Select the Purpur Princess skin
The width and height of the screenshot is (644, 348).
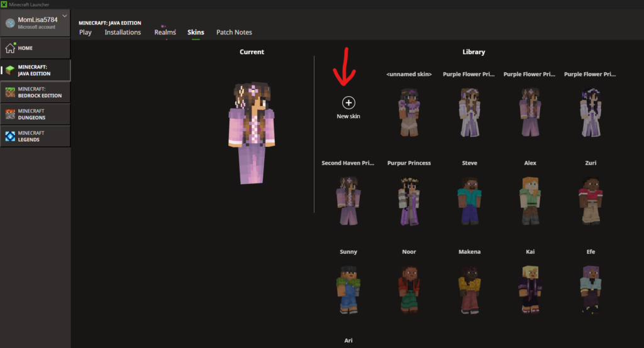click(x=409, y=201)
